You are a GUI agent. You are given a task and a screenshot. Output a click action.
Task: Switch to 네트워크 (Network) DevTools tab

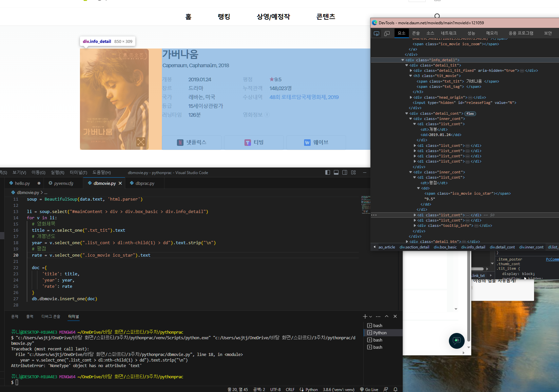click(x=449, y=33)
